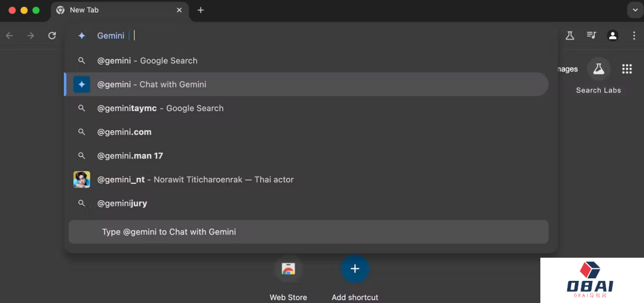Click the 'Search Labs' label
644x303 pixels.
[x=598, y=90]
